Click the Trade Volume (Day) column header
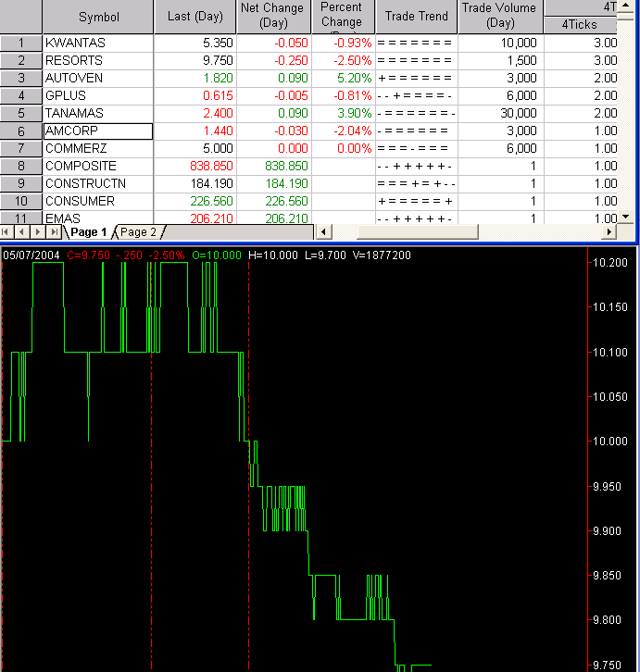The height and width of the screenshot is (672, 640). 500,17
